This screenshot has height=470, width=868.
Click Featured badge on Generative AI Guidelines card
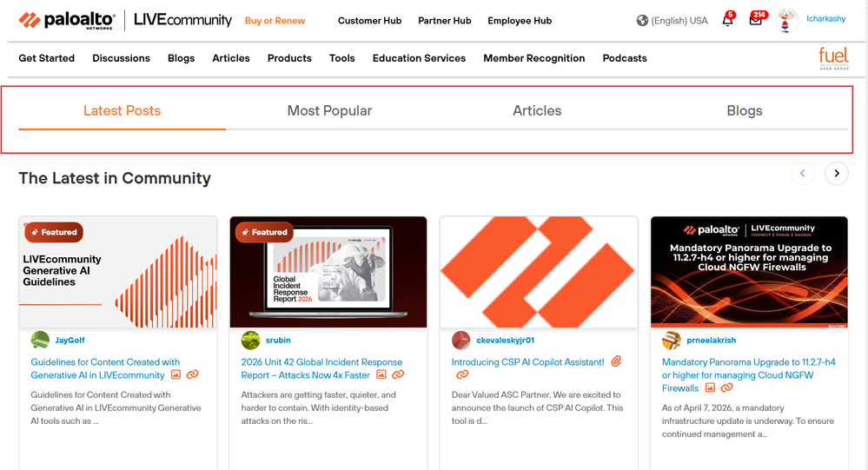click(54, 232)
